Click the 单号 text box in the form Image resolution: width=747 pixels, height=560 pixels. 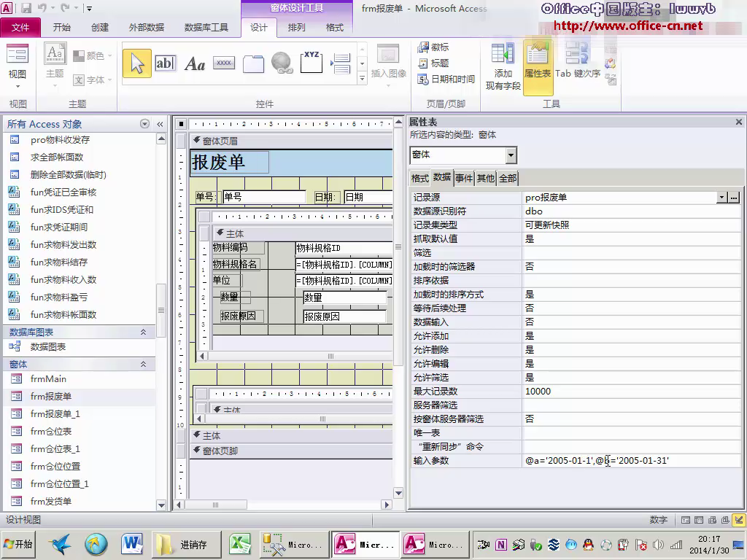point(264,197)
